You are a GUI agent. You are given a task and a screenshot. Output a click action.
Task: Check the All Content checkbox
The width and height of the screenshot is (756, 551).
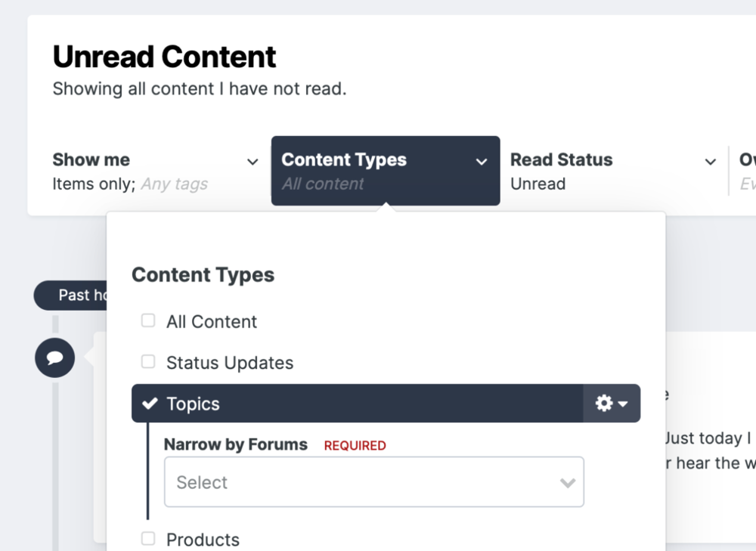point(148,321)
